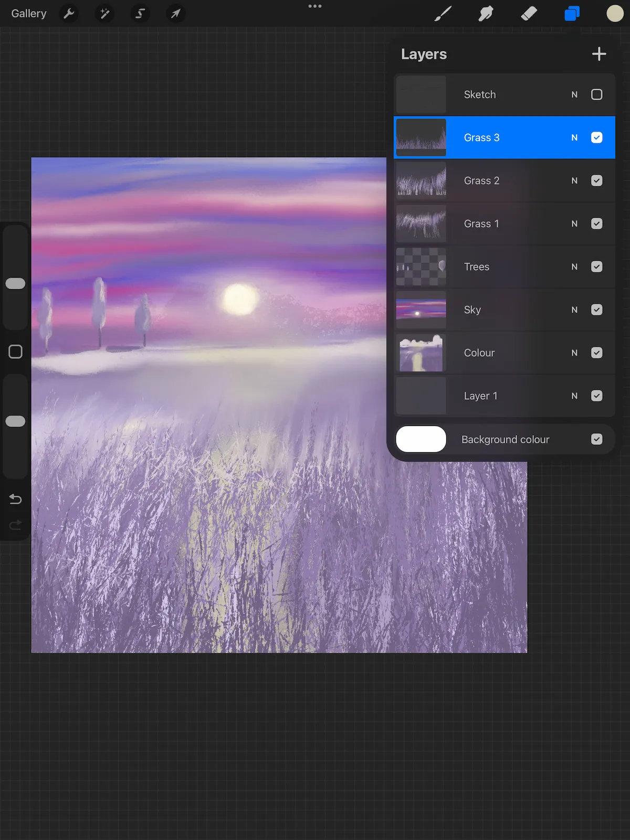
Task: Open blend mode of Colour layer
Action: pos(574,353)
